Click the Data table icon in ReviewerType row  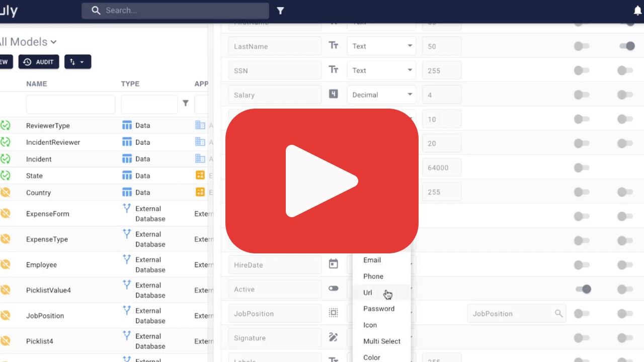[127, 125]
